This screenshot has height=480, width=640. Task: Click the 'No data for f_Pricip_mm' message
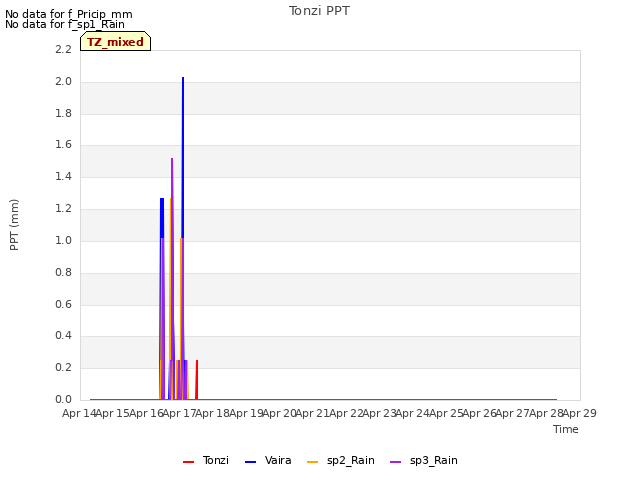(69, 14)
